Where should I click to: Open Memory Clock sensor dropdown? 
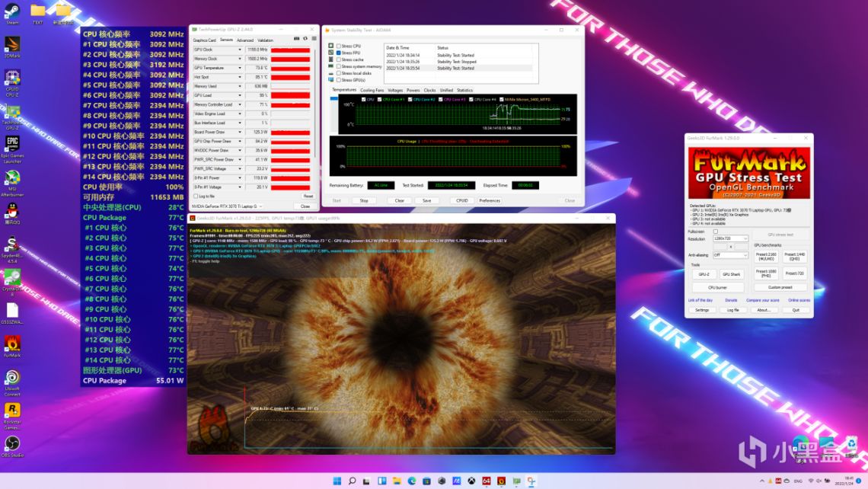click(240, 59)
